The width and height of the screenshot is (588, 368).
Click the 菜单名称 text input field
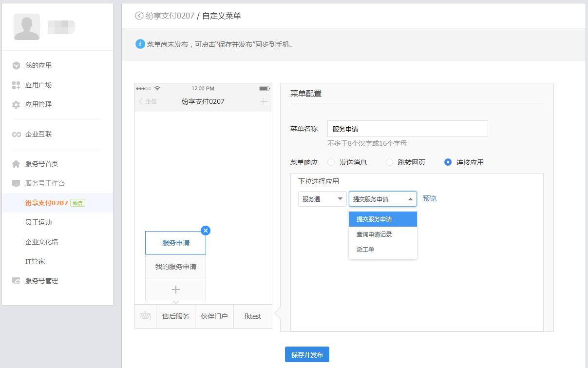click(407, 129)
